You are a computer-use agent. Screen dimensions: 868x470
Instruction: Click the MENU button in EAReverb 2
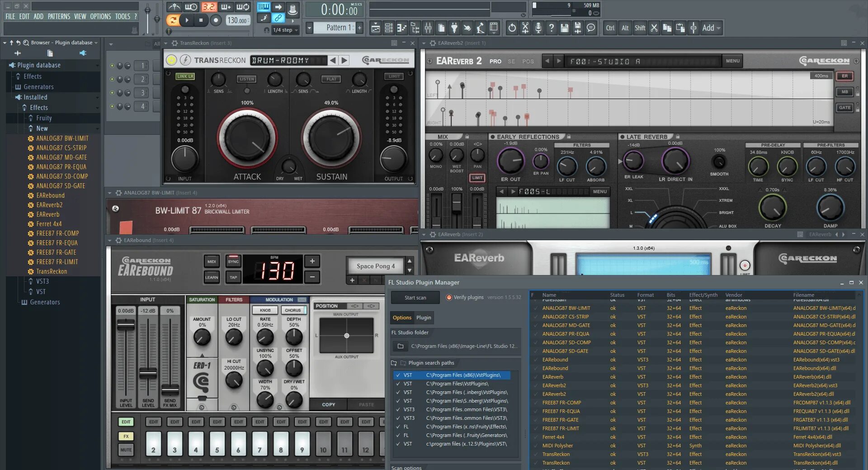pyautogui.click(x=732, y=61)
